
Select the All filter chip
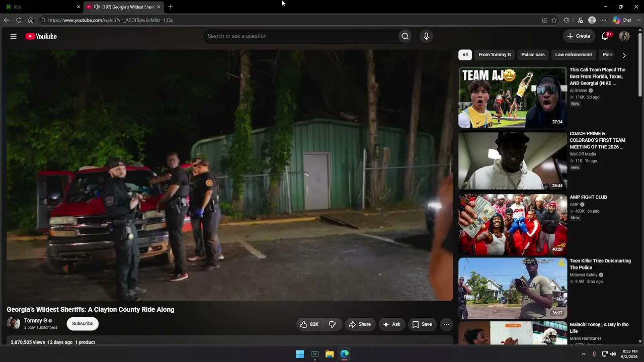[465, 55]
